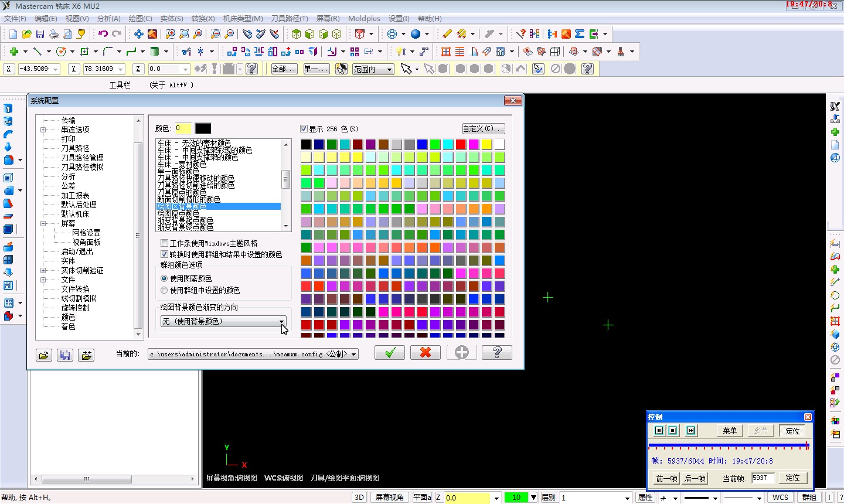The width and height of the screenshot is (844, 504).
Task: Open the 范围内 selection dropdown
Action: click(x=389, y=69)
